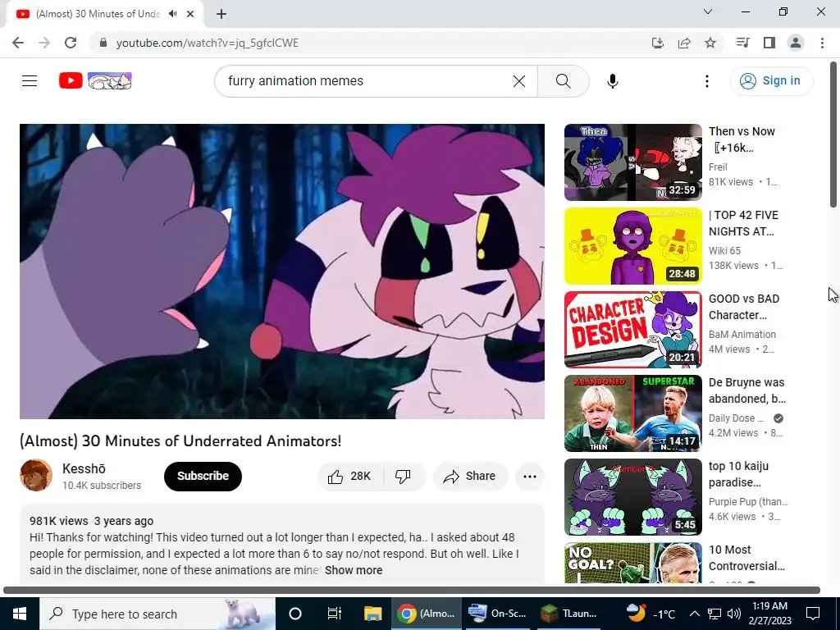The image size is (840, 630).
Task: Show hidden tray icons chevron
Action: [694, 614]
